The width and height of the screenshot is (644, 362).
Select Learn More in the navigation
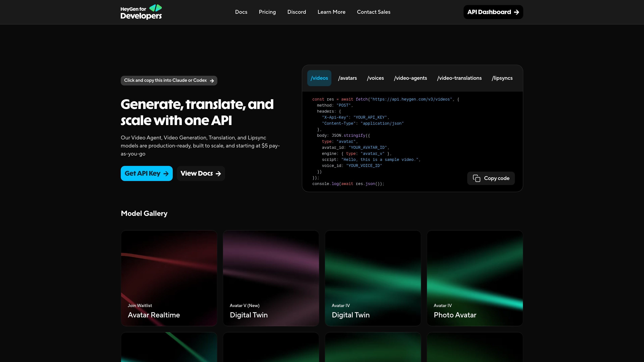(x=331, y=12)
